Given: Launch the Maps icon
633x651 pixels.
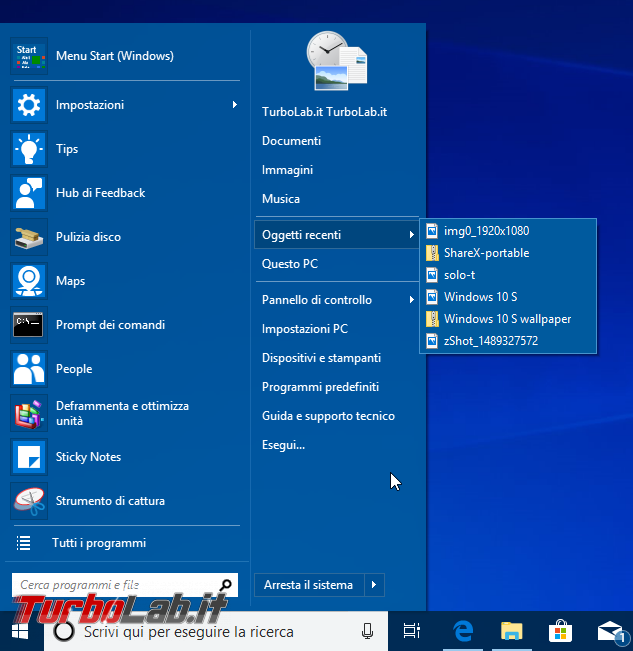Looking at the screenshot, I should point(29,281).
